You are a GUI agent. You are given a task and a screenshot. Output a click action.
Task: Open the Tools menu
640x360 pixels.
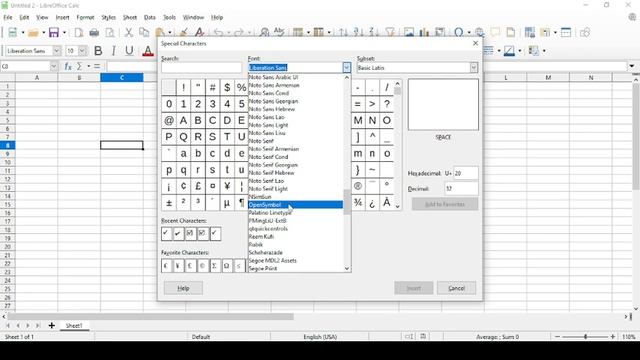[169, 18]
